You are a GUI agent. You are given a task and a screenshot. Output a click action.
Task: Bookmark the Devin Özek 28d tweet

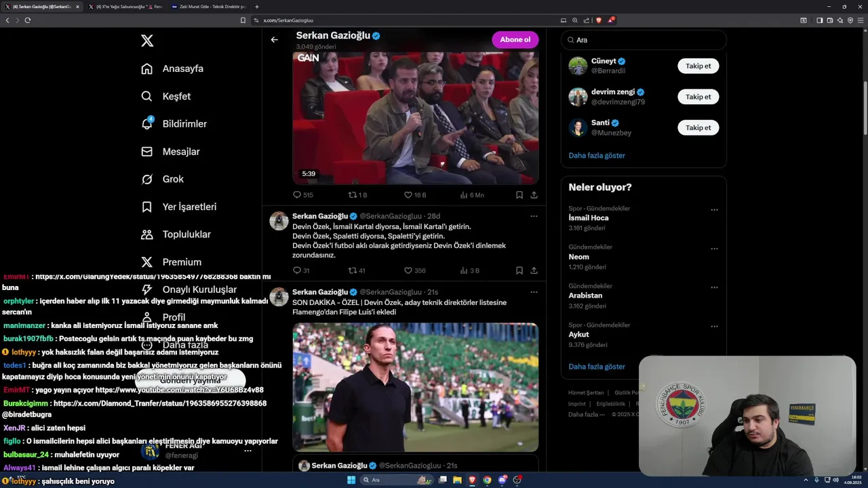(x=519, y=270)
